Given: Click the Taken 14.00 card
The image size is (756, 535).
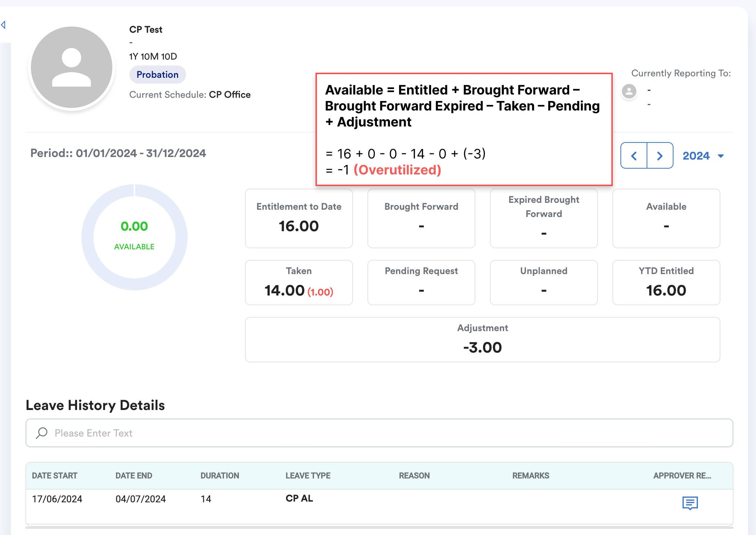Looking at the screenshot, I should click(x=299, y=283).
